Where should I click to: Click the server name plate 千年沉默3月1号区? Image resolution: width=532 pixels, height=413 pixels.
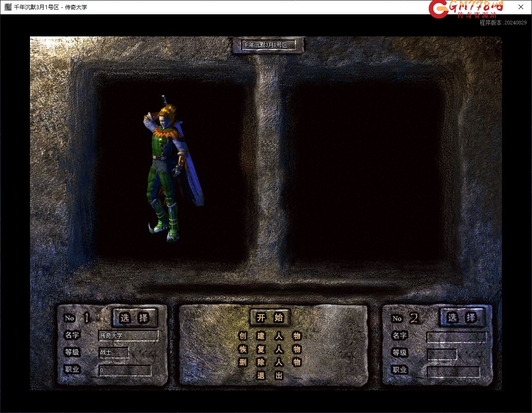click(x=268, y=45)
